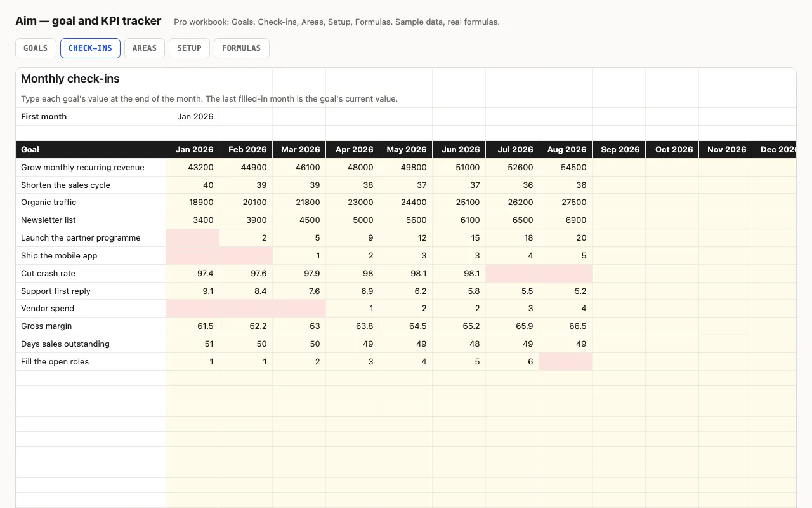Open the Areas tab
The image size is (812, 508).
point(145,48)
